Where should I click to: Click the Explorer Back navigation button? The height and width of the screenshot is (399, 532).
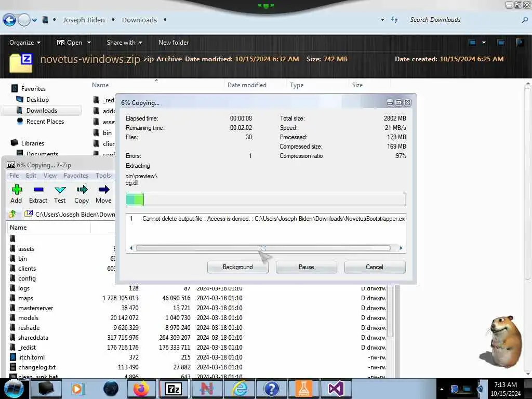(9, 20)
